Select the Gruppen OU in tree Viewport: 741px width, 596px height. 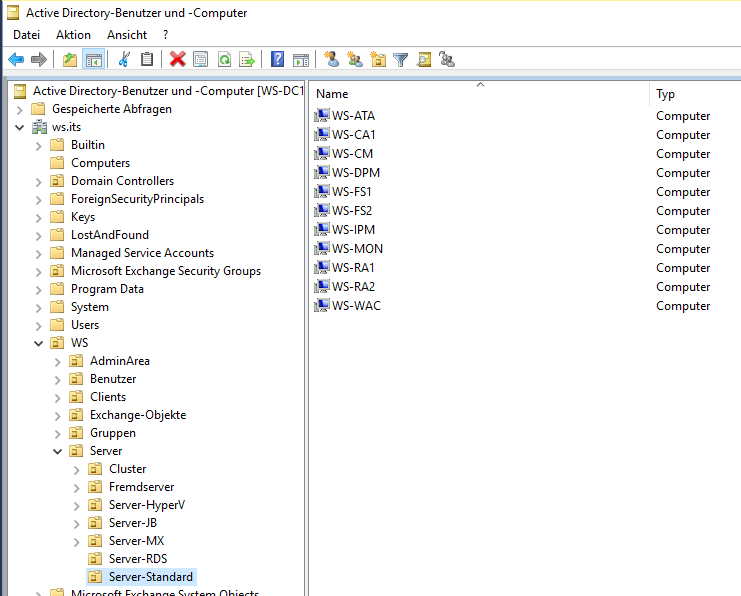pyautogui.click(x=112, y=433)
